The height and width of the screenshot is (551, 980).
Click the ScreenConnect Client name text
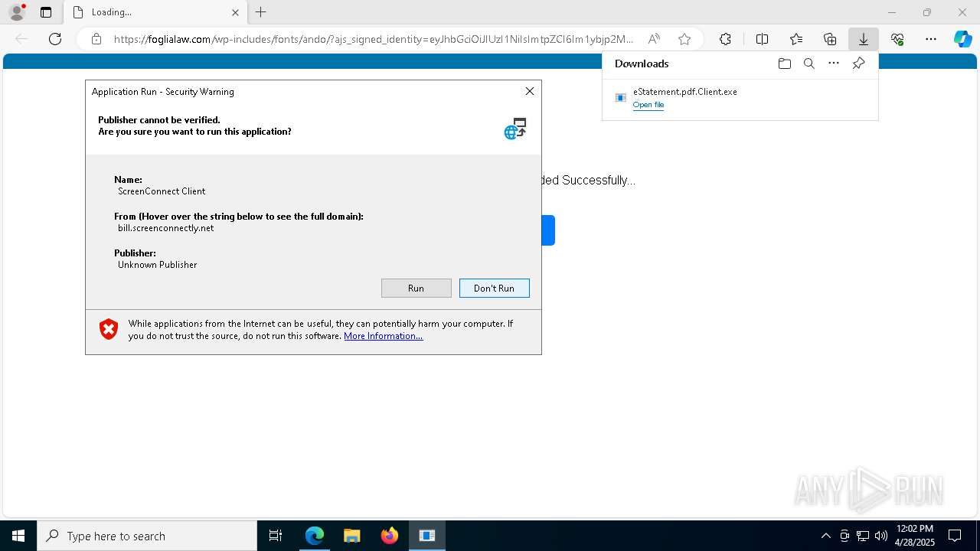(x=162, y=191)
